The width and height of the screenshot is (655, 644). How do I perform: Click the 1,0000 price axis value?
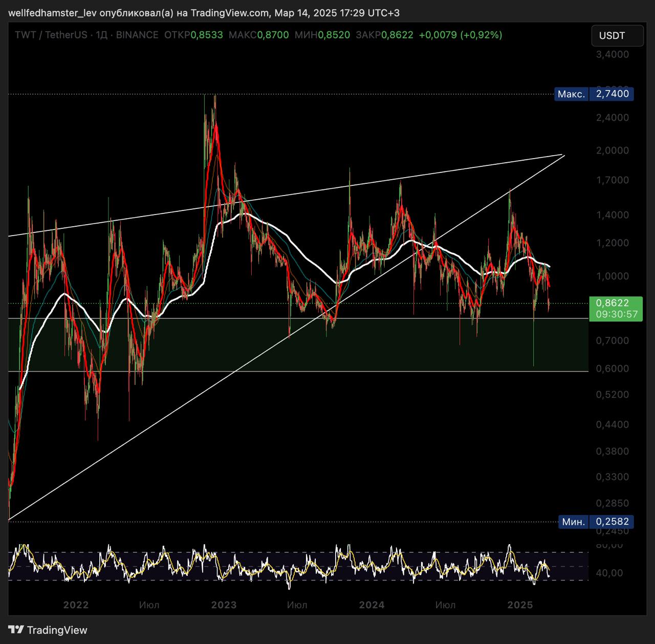click(x=613, y=276)
